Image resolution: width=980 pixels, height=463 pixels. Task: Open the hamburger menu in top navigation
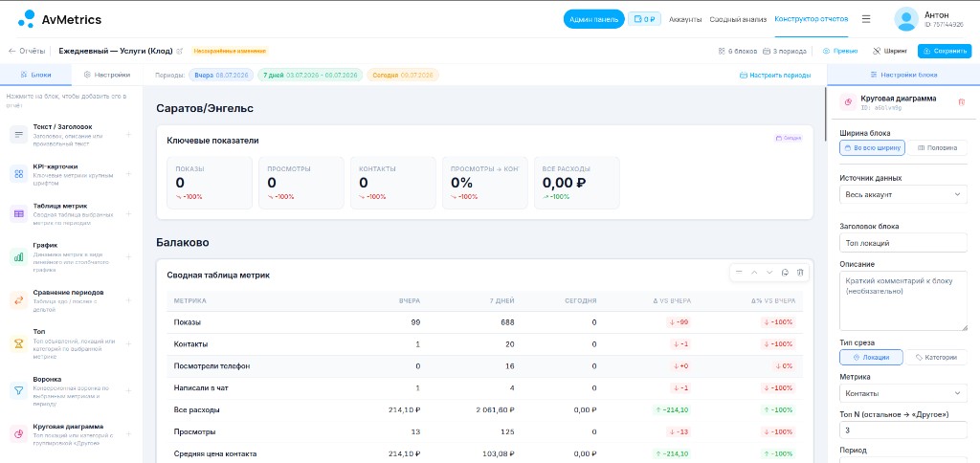coord(865,19)
